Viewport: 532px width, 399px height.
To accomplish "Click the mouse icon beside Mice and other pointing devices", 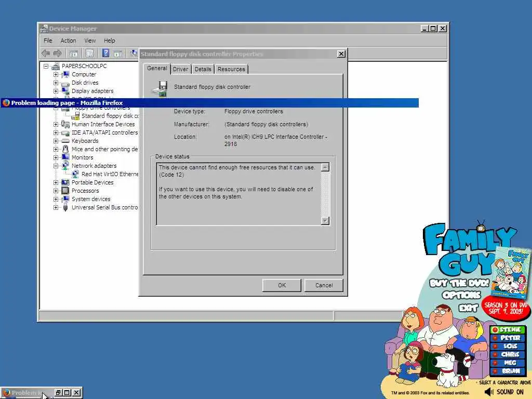I will [x=65, y=149].
